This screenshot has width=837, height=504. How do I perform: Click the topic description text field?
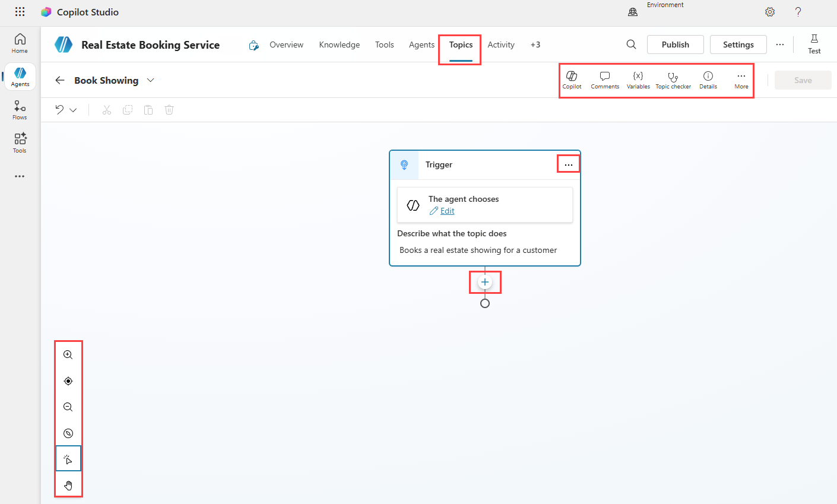[x=485, y=250]
